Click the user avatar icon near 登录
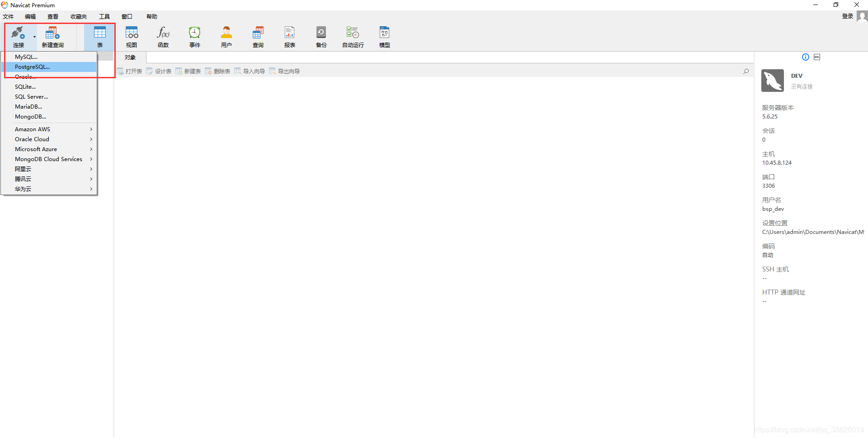868x438 pixels. (862, 16)
